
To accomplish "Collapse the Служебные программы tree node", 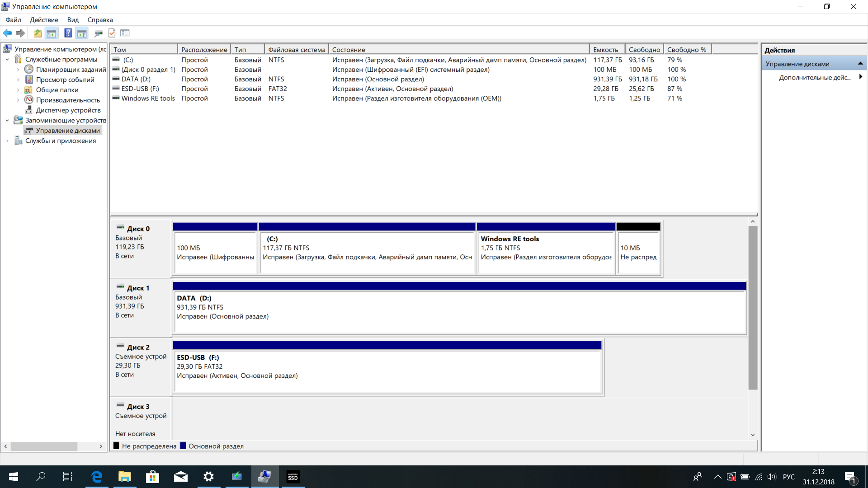I will 7,59.
